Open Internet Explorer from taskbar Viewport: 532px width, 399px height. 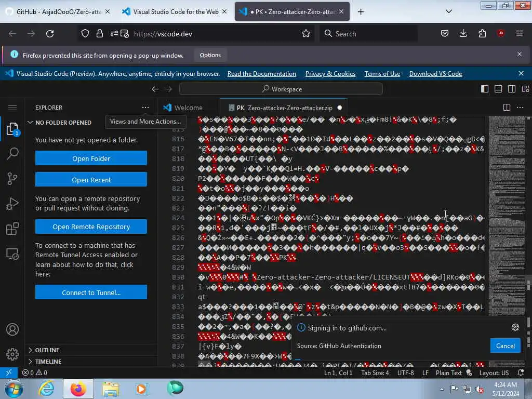(46, 389)
